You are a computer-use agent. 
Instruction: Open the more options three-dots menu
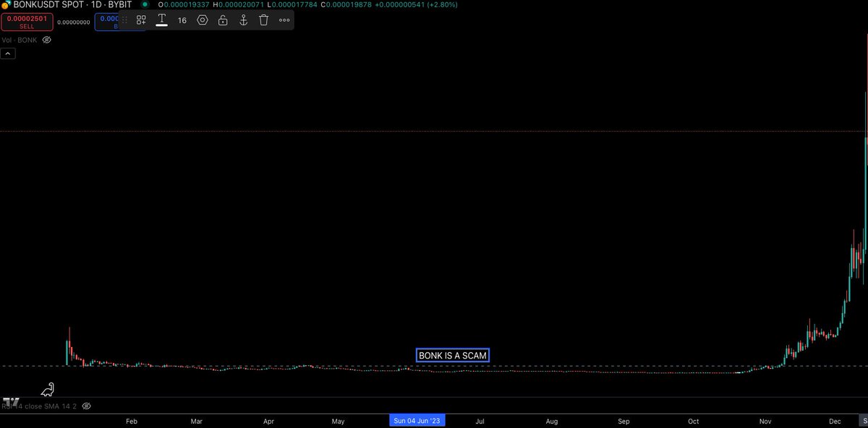point(284,20)
